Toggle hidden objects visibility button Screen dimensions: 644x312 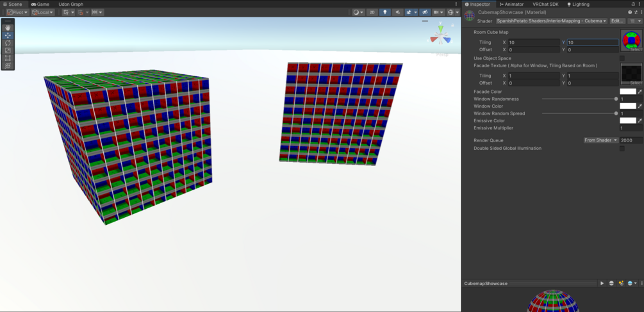coord(425,12)
